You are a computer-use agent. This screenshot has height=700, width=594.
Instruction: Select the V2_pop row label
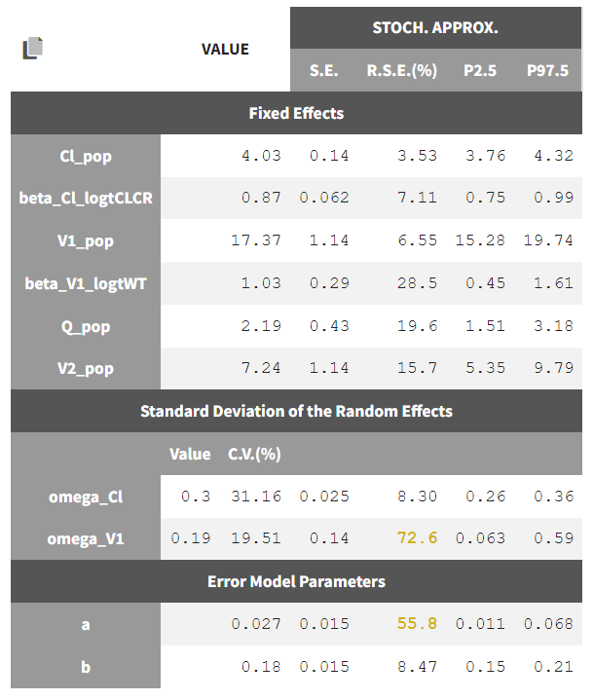coord(86,369)
